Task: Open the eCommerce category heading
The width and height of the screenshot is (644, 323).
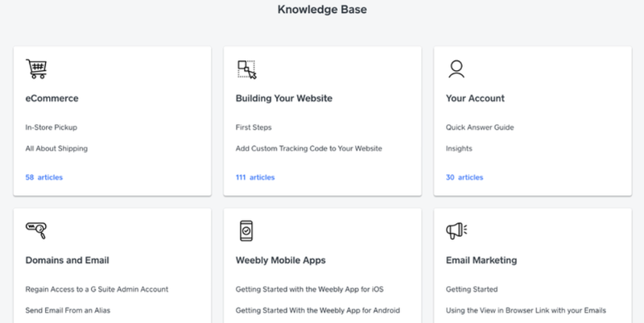Action: click(52, 98)
